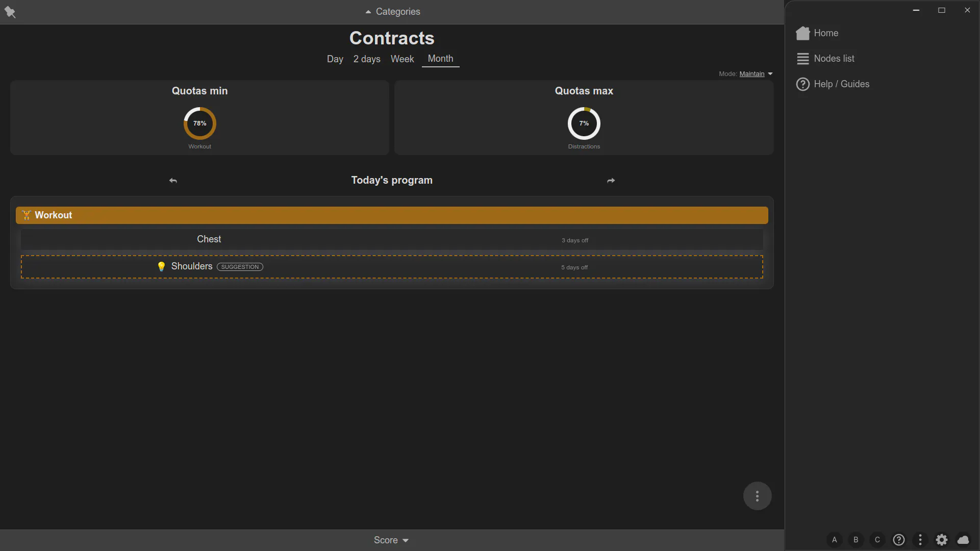The height and width of the screenshot is (551, 980).
Task: Click the Quotas min heading
Action: pos(199,91)
